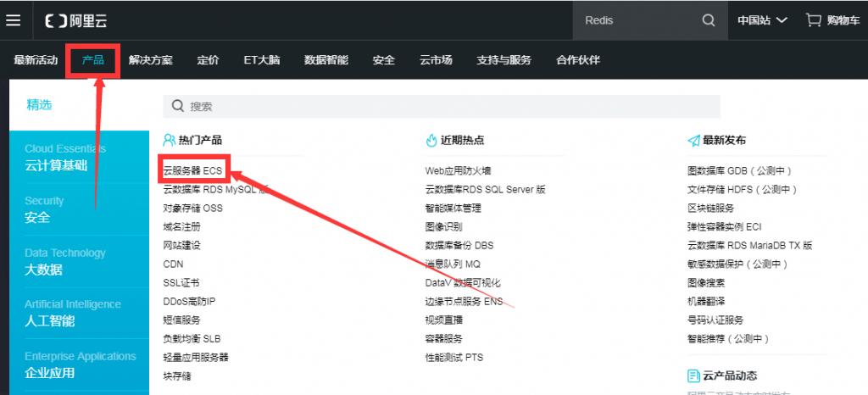This screenshot has height=395, width=868.
Task: Click the 热门产品 people icon
Action: pos(169,141)
